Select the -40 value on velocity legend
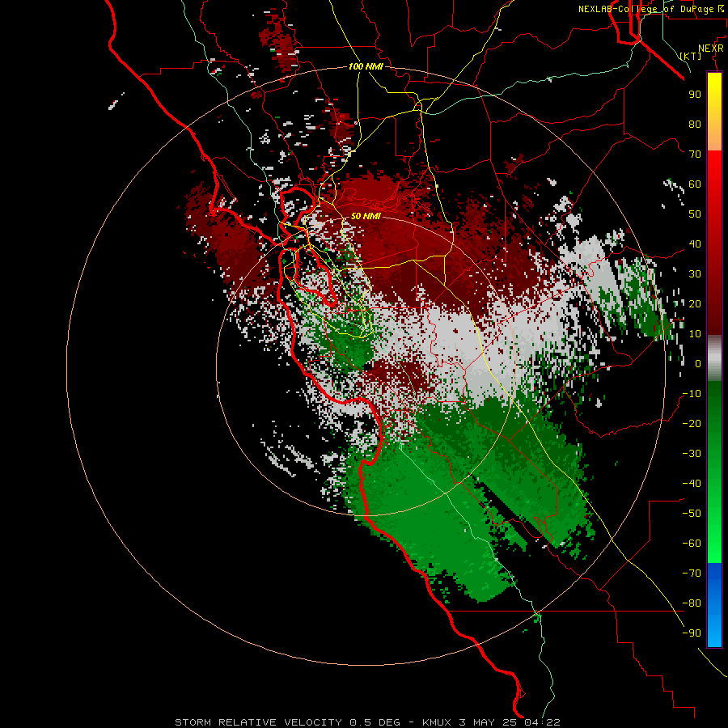 pyautogui.click(x=692, y=484)
